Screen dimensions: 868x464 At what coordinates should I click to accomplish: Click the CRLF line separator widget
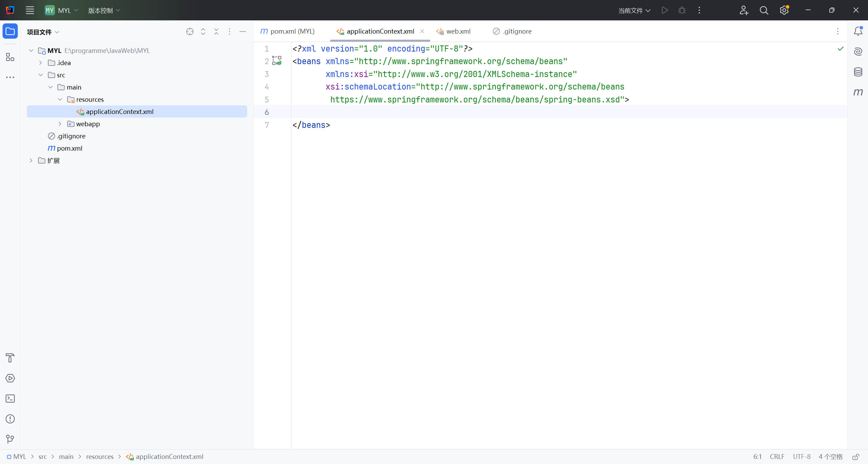(x=777, y=457)
